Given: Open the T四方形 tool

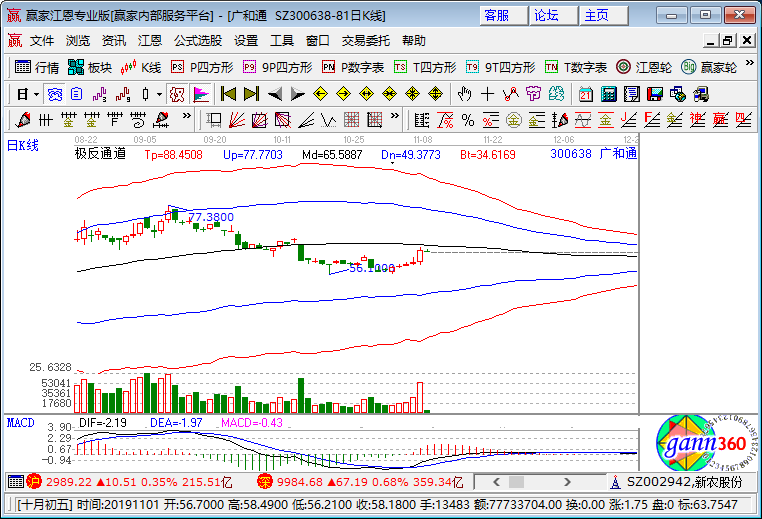Looking at the screenshot, I should pos(425,67).
